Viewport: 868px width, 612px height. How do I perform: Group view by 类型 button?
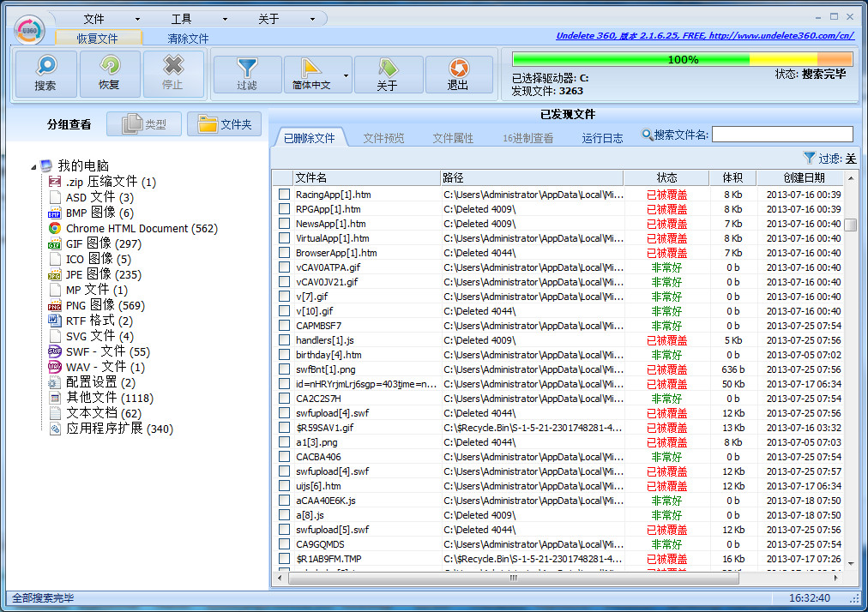click(x=144, y=124)
